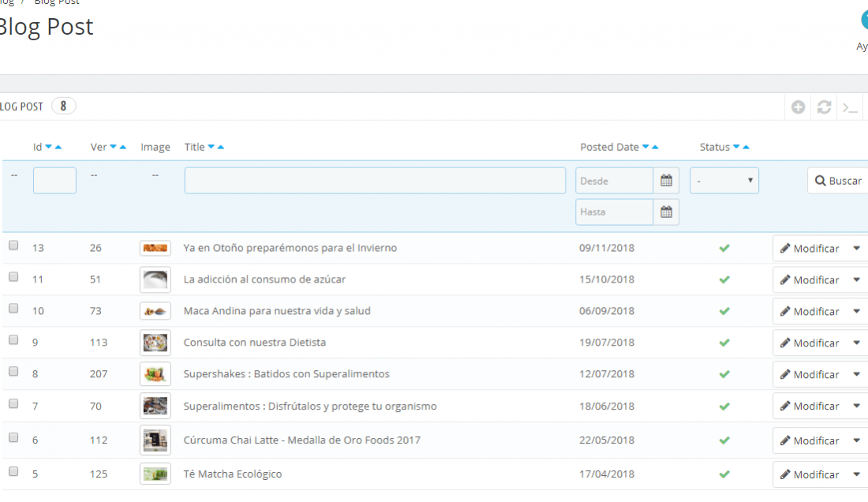This screenshot has height=502, width=868.
Task: Select checkbox for post Id 5
Action: pos(13,471)
